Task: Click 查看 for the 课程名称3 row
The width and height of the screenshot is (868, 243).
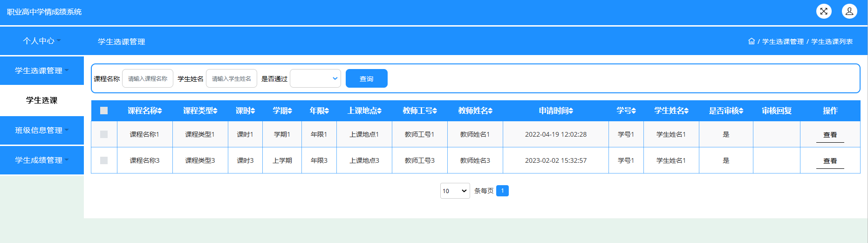Action: point(830,161)
